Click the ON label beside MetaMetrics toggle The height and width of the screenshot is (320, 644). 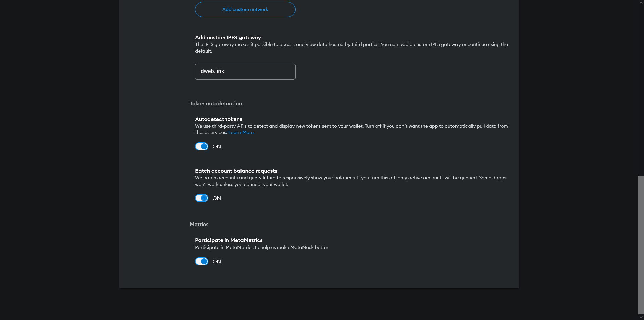(x=217, y=262)
